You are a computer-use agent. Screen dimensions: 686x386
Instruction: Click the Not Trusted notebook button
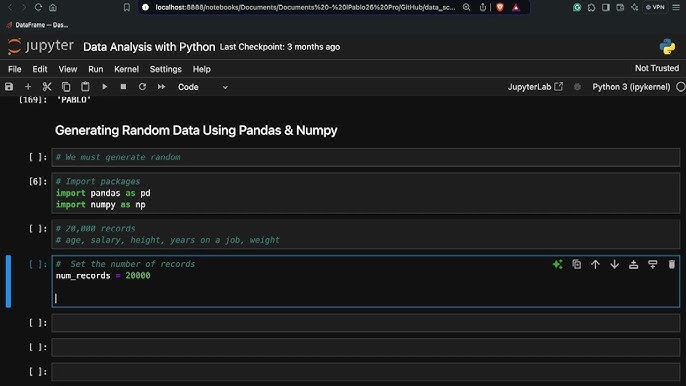pos(657,68)
